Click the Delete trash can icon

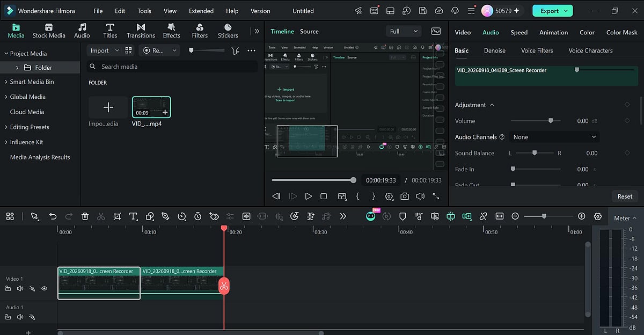coord(85,216)
